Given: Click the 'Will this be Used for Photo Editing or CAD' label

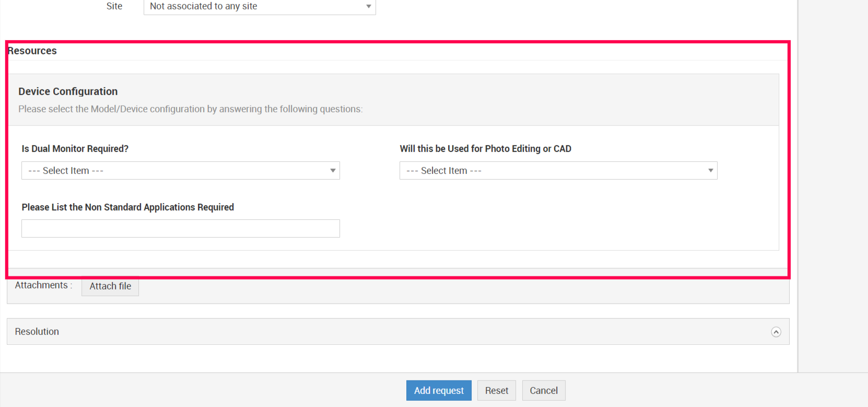Looking at the screenshot, I should [x=485, y=149].
